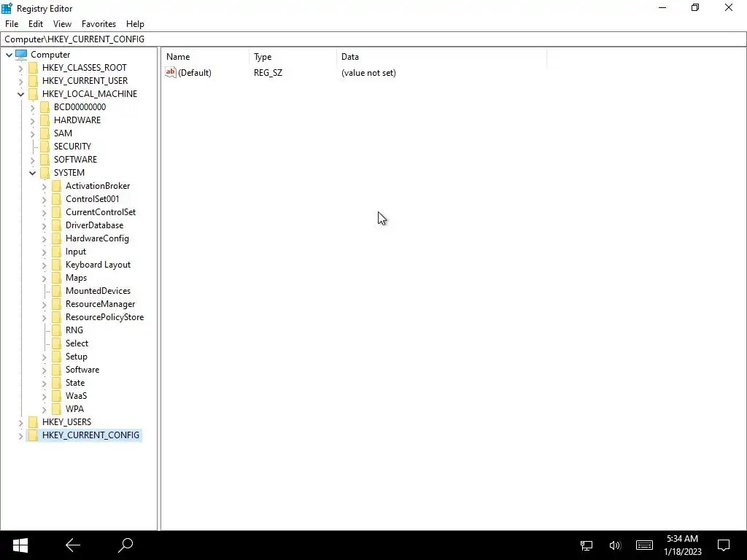This screenshot has height=560, width=747.
Task: Click the DriverDatabase folder icon
Action: 56,225
